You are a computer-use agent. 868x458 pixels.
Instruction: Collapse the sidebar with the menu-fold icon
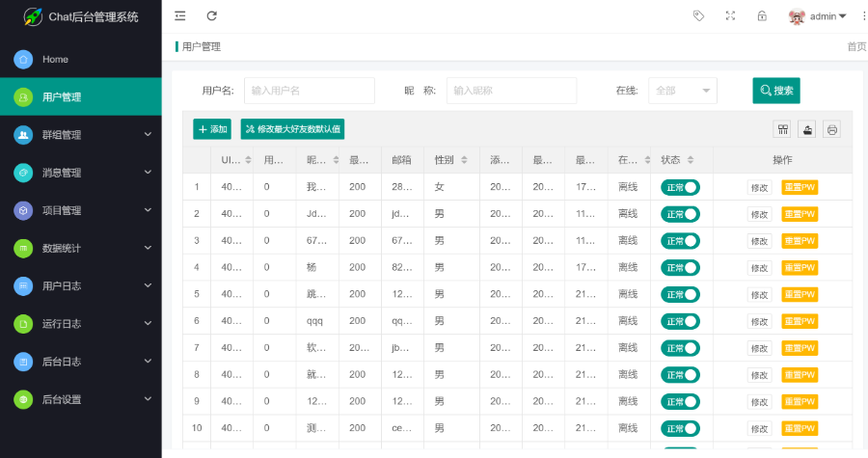(x=180, y=15)
